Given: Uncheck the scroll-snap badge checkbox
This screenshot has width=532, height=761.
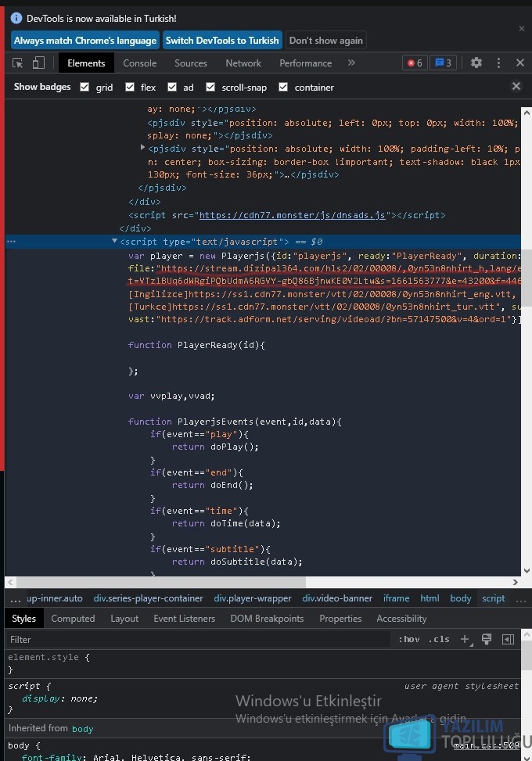Looking at the screenshot, I should [x=210, y=87].
